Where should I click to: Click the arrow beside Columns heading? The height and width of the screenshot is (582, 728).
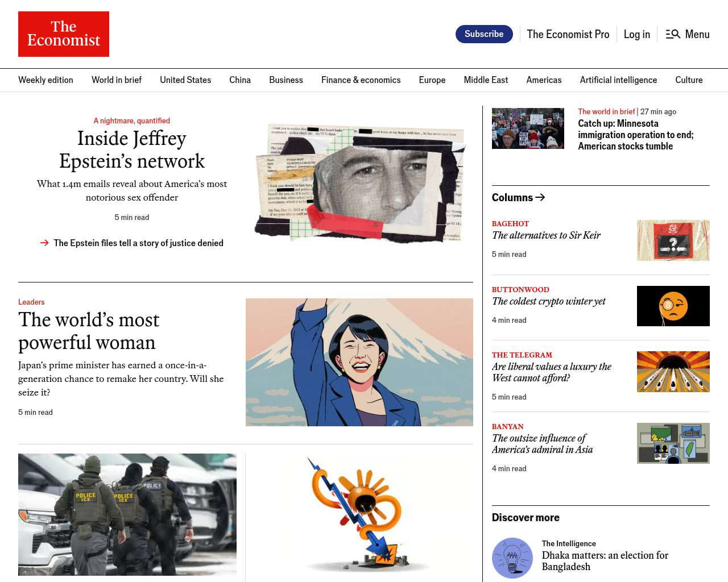(x=540, y=197)
